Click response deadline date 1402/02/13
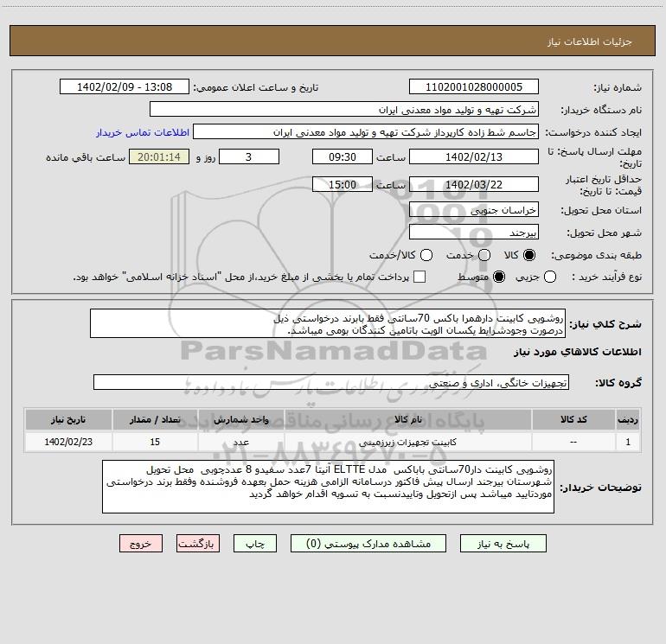This screenshot has height=644, width=666. click(x=474, y=157)
